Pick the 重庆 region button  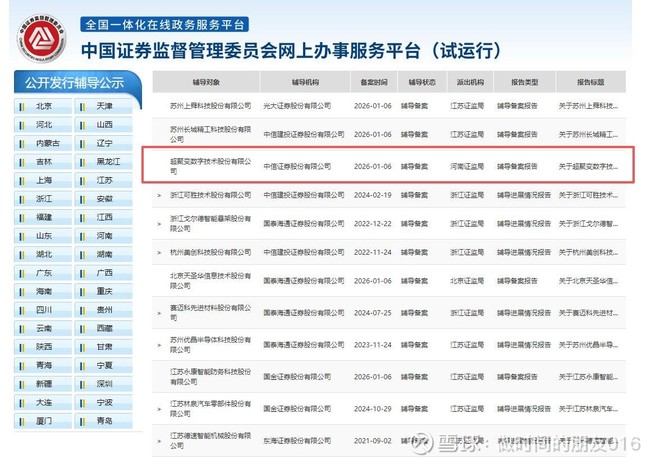point(104,291)
